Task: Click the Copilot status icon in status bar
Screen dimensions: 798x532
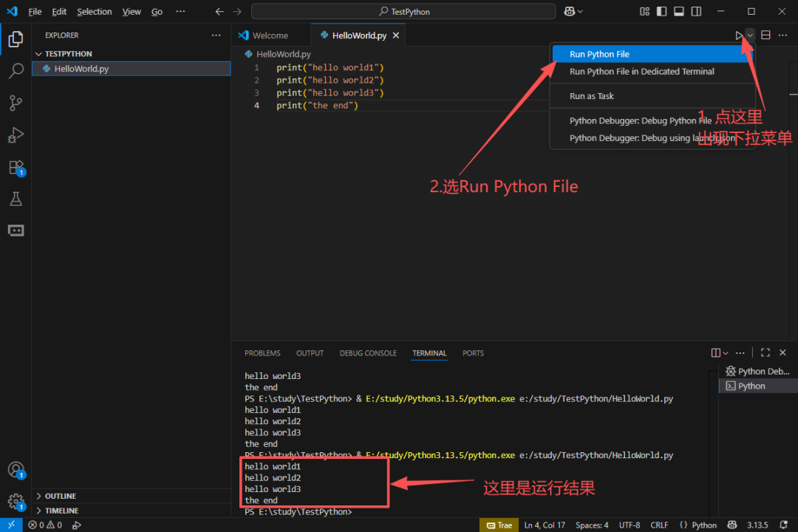Action: (x=731, y=525)
